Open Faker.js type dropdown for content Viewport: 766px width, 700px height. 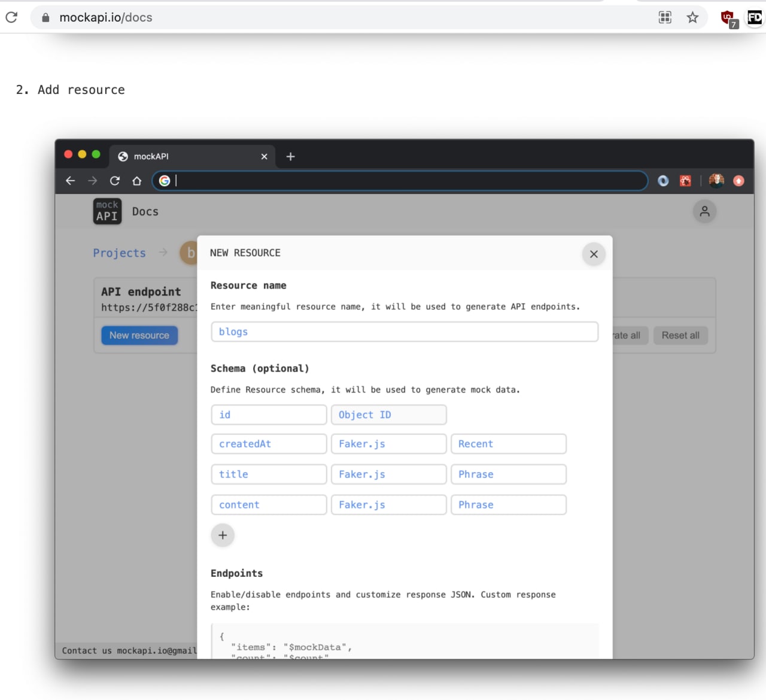coord(389,505)
